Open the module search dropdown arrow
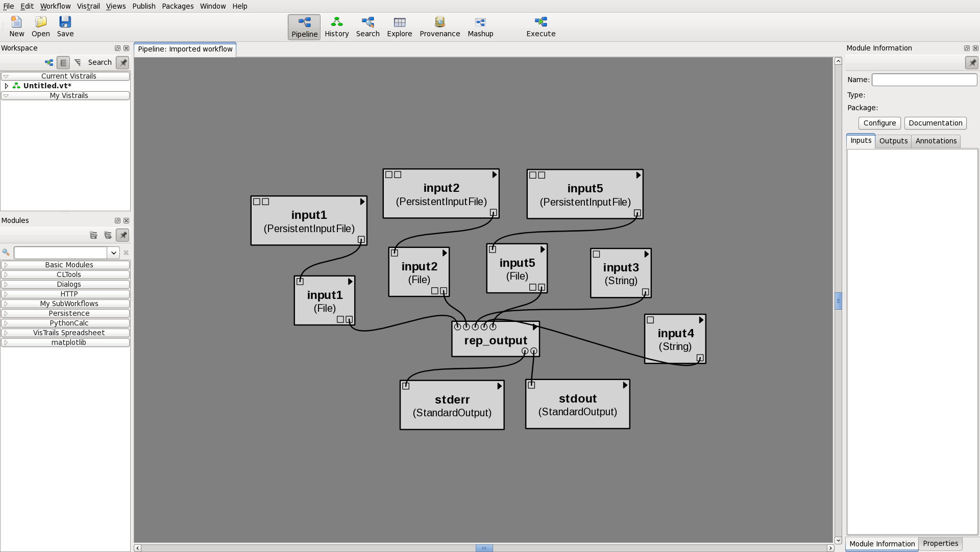The image size is (980, 552). (x=113, y=253)
